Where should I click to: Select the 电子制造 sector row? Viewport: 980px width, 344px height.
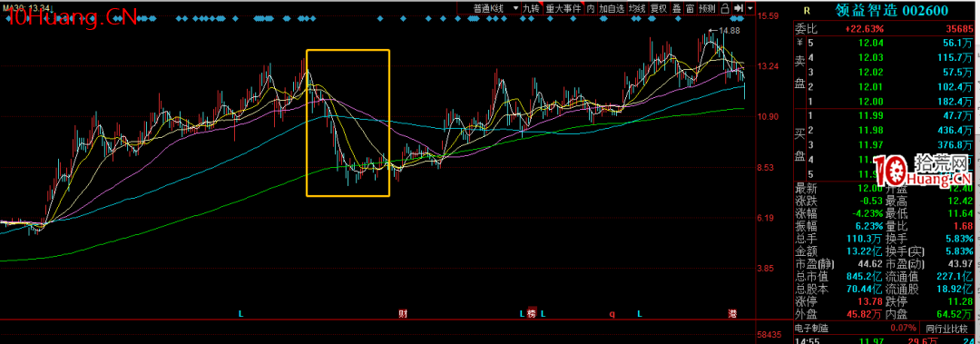point(811,328)
